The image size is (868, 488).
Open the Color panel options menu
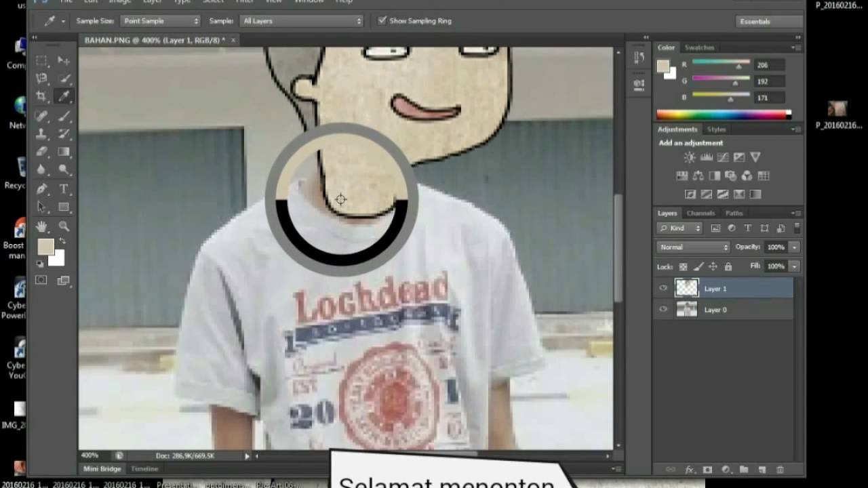(795, 47)
